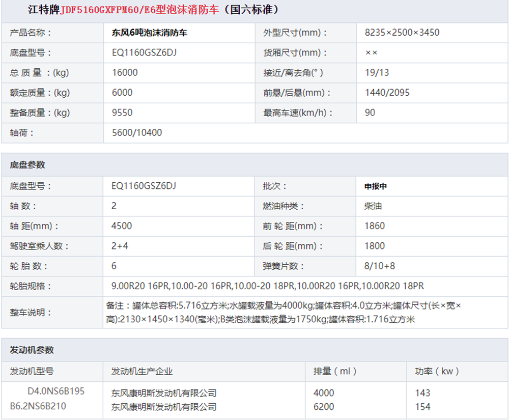This screenshot has width=509, height=420.
Task: Click the 驾驶室乘人数 label
Action: (39, 246)
